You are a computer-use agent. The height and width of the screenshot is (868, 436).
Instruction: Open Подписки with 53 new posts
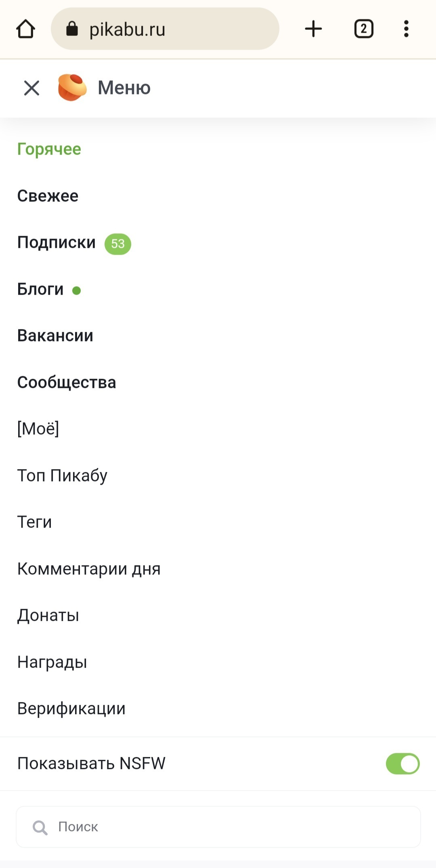point(57,243)
